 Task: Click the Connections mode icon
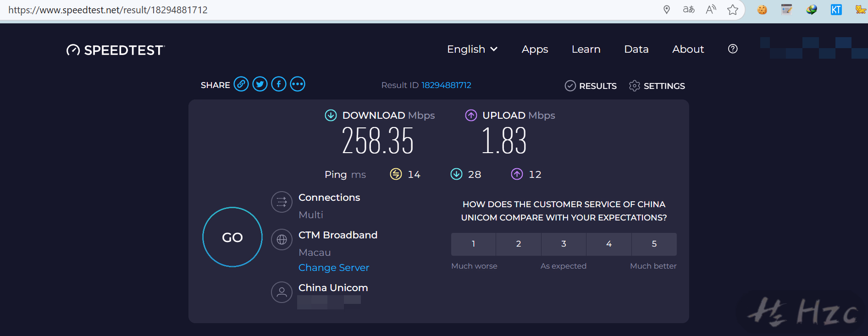point(282,202)
